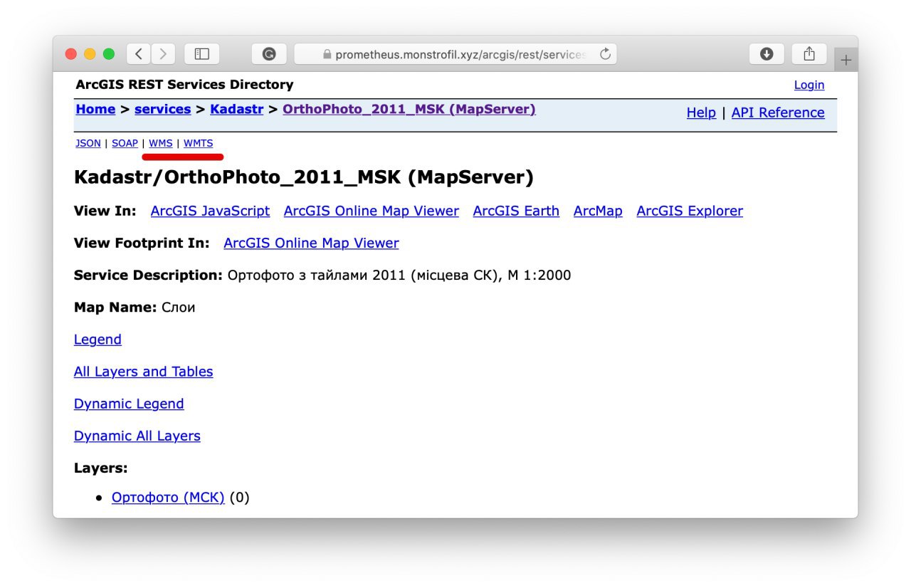Go back with Safari's back arrow
The width and height of the screenshot is (911, 588).
139,54
